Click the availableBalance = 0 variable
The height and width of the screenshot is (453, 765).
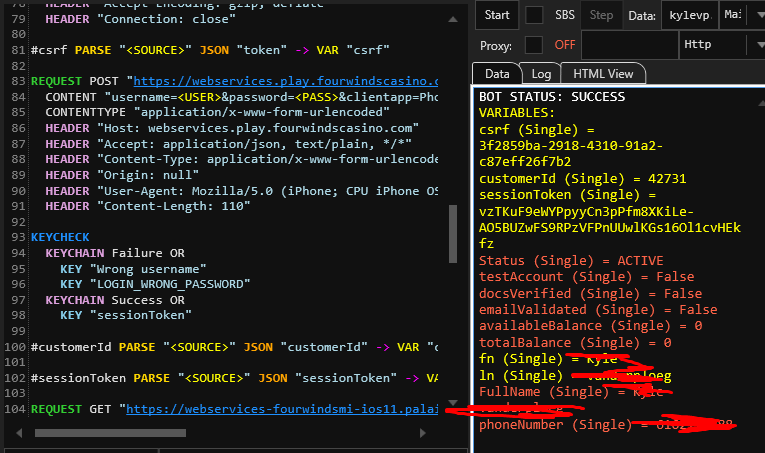click(590, 325)
